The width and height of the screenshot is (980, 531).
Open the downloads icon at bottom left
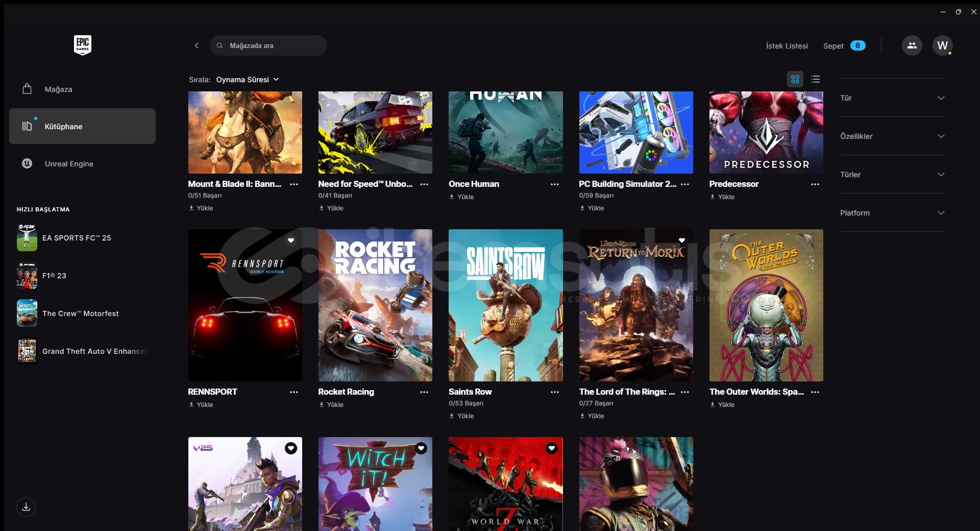26,507
